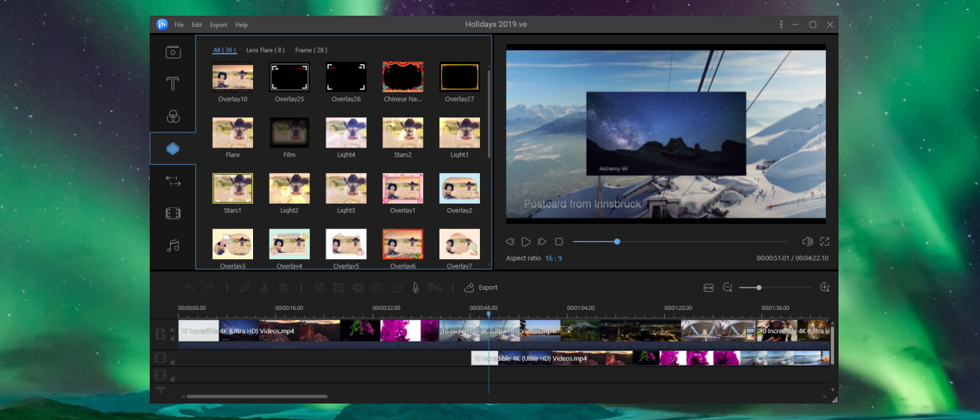
Task: Select the Chinese New Year overlay thumbnail
Action: [x=403, y=76]
